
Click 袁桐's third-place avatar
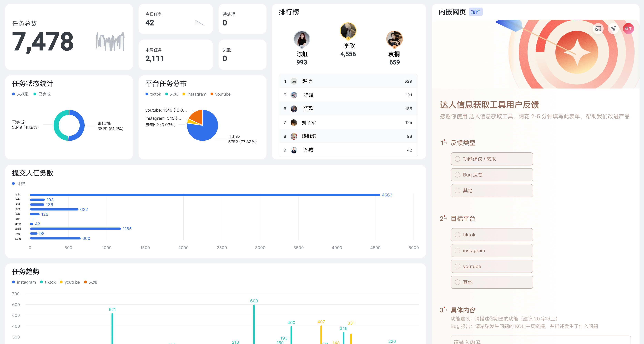[394, 39]
